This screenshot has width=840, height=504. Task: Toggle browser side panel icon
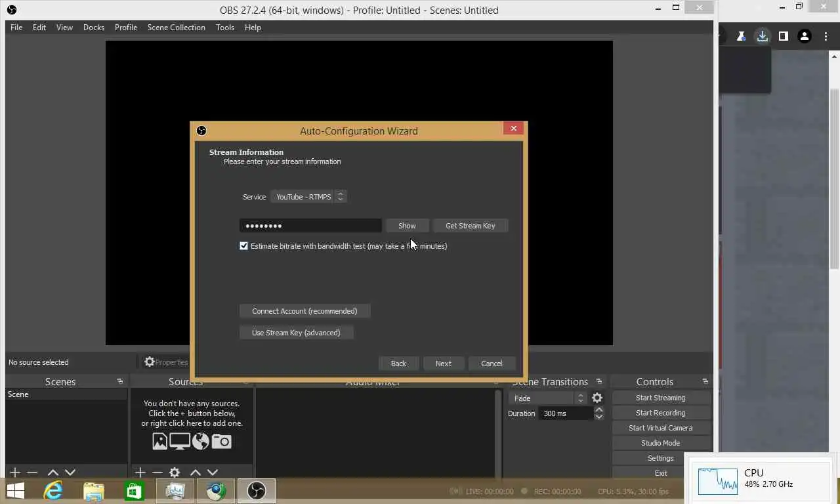pyautogui.click(x=783, y=36)
